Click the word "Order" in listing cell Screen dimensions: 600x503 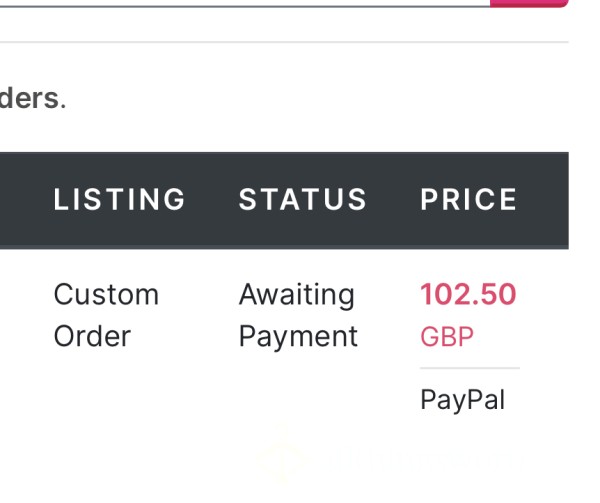92,337
